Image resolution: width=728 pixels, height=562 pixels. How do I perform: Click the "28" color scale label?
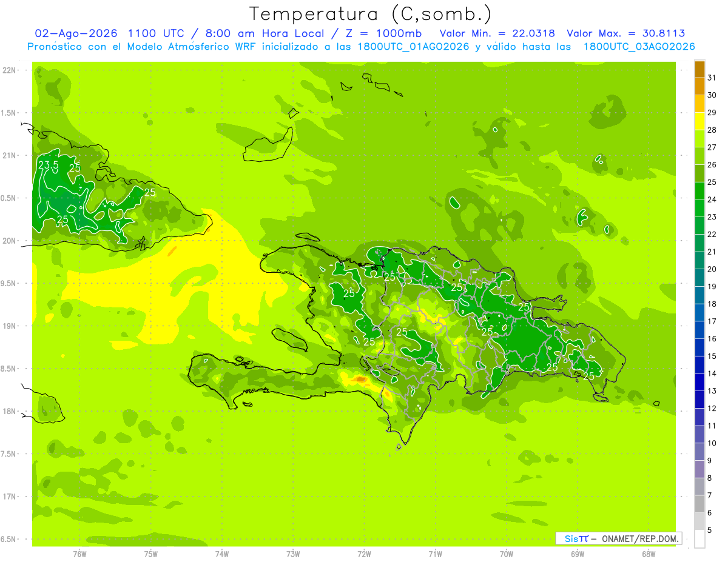point(712,130)
